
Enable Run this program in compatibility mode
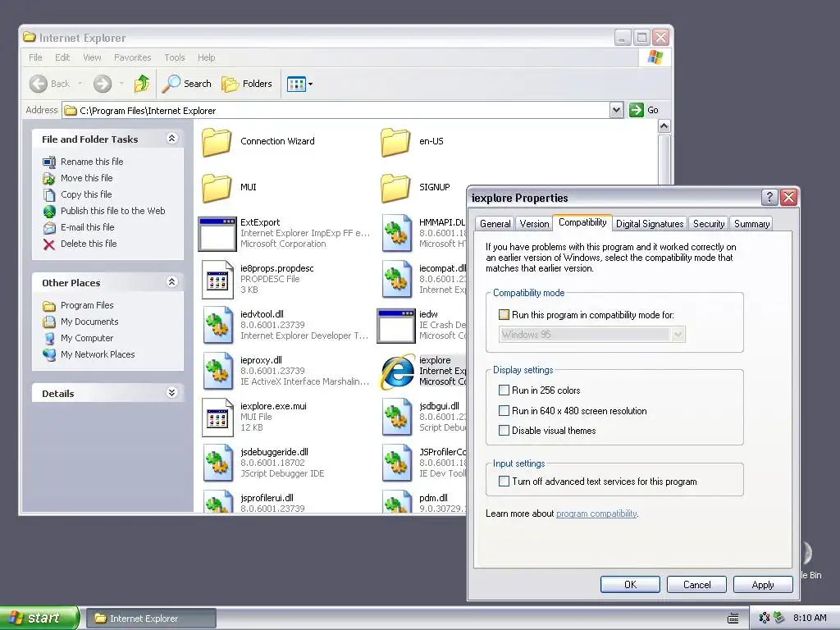504,315
